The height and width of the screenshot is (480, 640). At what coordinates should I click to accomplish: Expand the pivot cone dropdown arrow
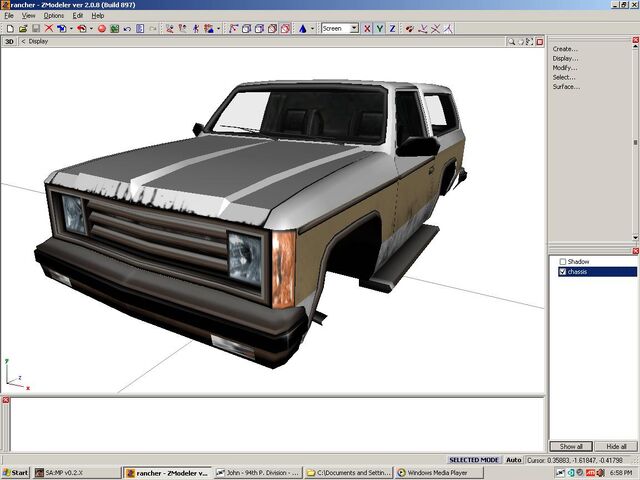click(312, 29)
